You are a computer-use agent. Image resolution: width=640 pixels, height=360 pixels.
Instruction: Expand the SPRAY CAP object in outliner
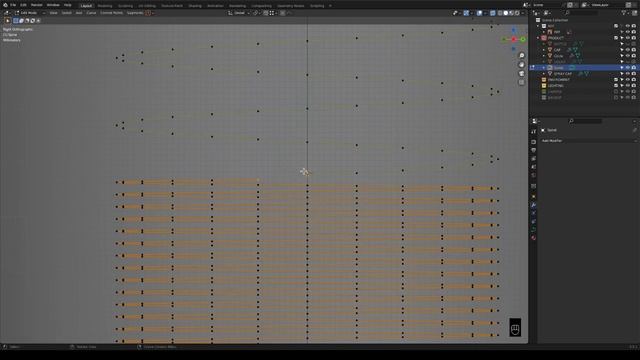click(x=544, y=74)
